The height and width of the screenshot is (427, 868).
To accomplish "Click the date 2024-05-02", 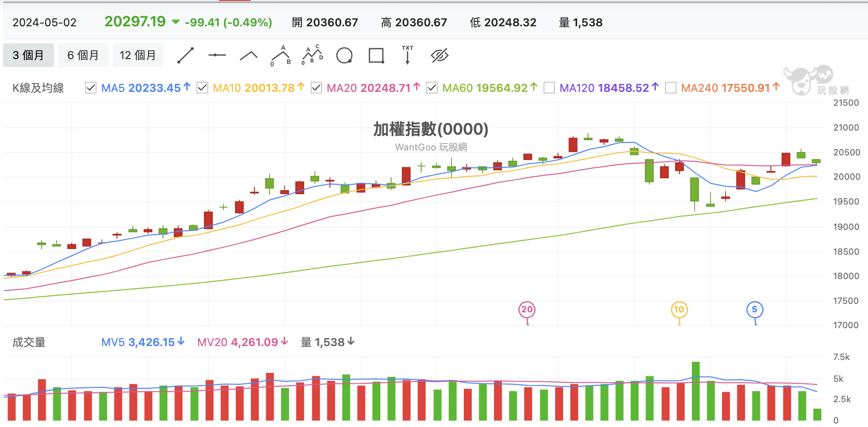I will coord(45,22).
